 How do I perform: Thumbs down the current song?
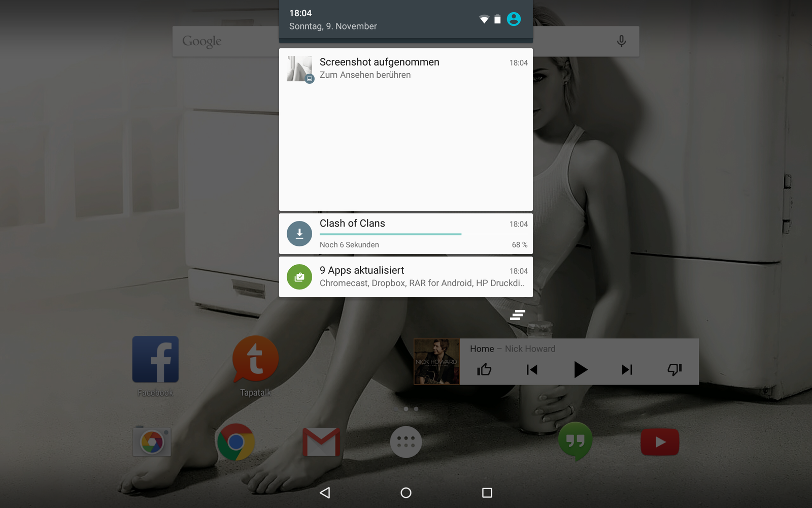674,369
